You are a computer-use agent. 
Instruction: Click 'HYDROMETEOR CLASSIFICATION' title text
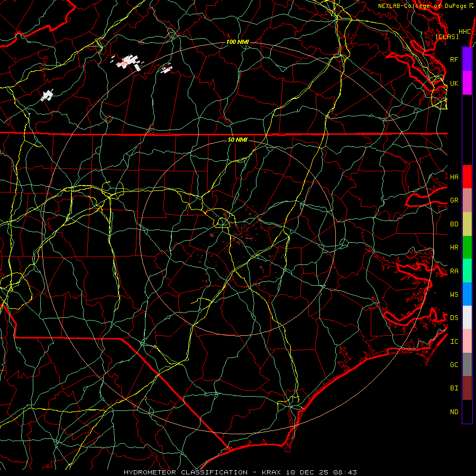(x=186, y=472)
